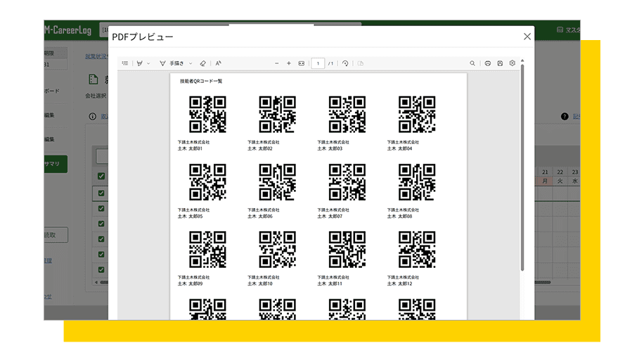Open search in the PDF viewer

(x=472, y=63)
